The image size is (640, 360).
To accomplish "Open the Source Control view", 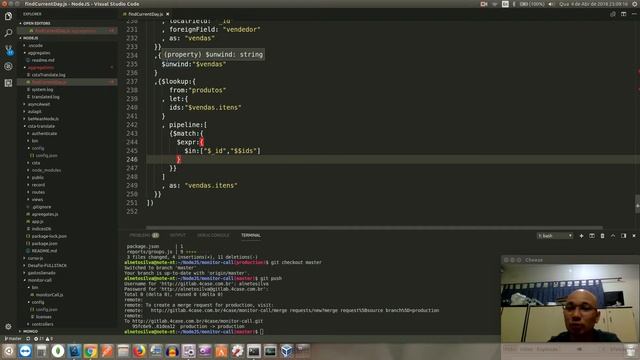I will click(x=8, y=50).
